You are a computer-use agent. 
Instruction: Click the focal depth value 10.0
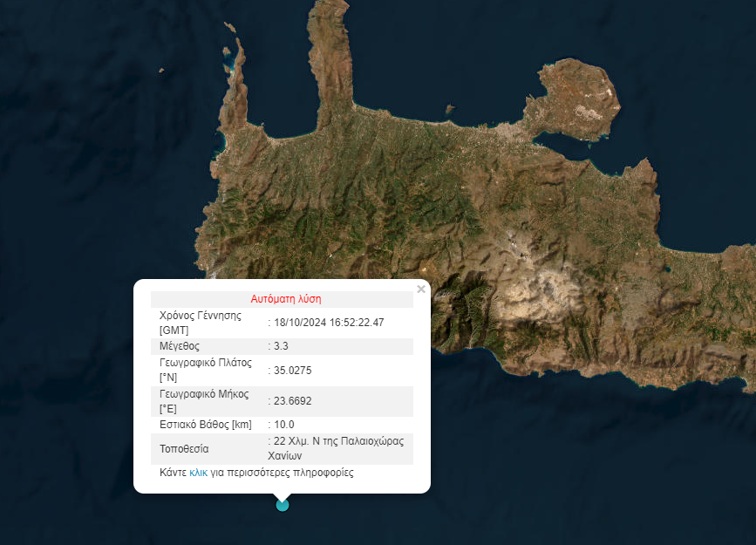tap(284, 425)
